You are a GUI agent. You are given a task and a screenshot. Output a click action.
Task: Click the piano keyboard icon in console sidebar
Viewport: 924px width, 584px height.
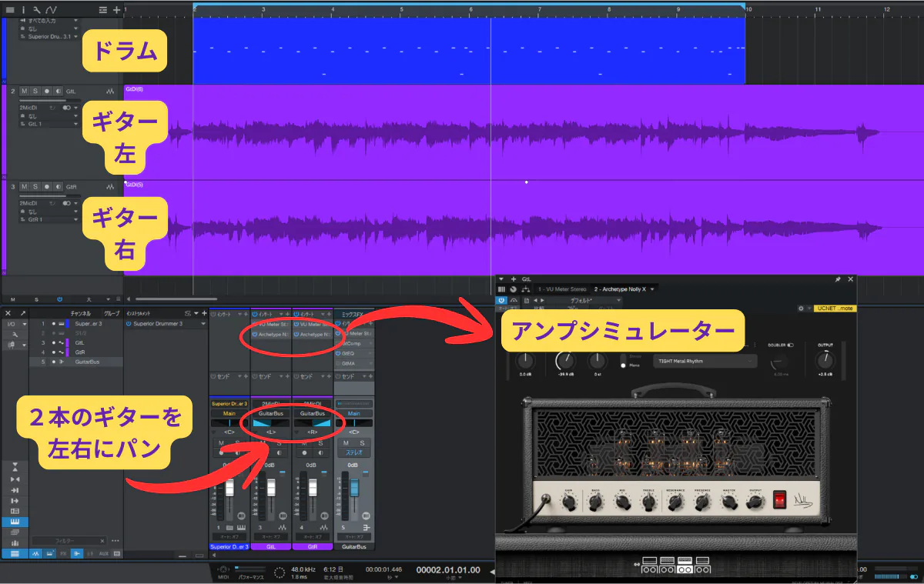coord(15,522)
